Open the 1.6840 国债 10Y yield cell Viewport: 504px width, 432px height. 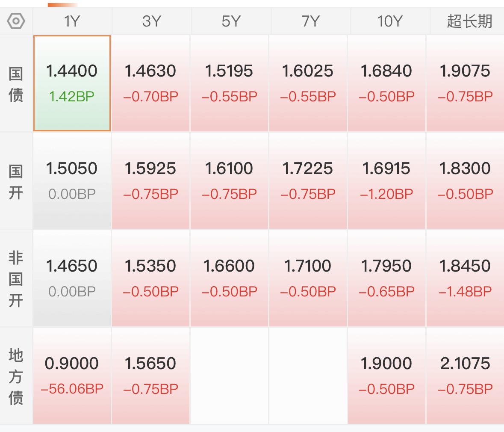386,83
